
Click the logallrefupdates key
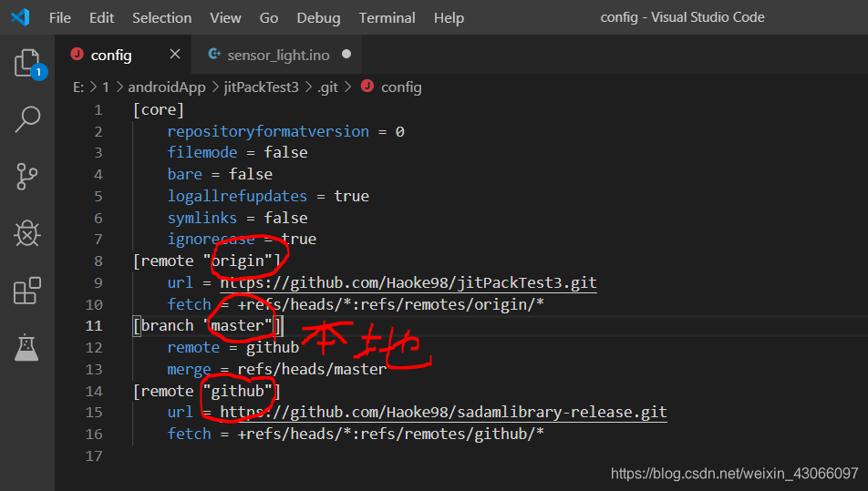click(237, 196)
